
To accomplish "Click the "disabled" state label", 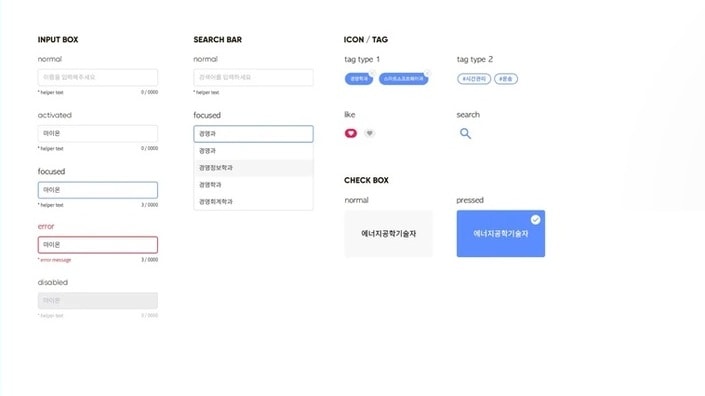I will click(x=53, y=282).
